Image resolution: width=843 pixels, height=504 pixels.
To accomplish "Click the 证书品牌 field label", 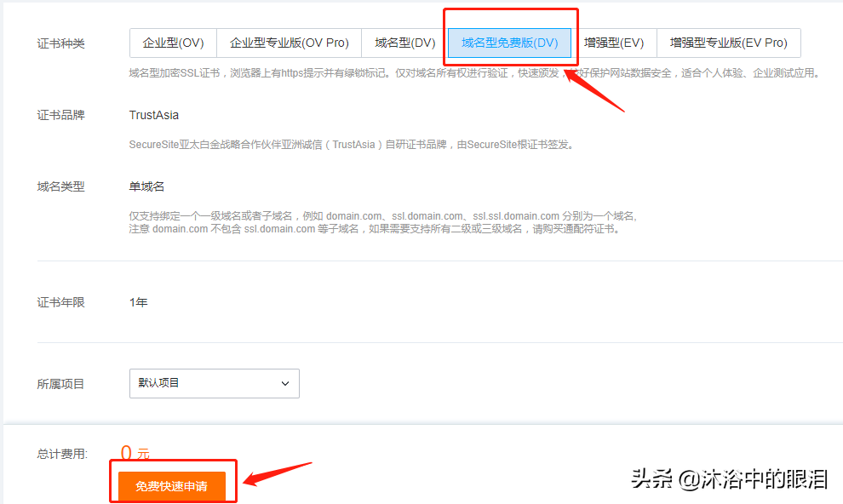I will pyautogui.click(x=61, y=115).
